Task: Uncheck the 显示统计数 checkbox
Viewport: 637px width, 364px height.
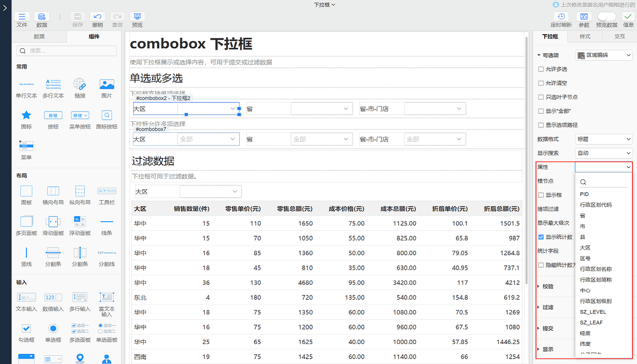Action: point(541,237)
